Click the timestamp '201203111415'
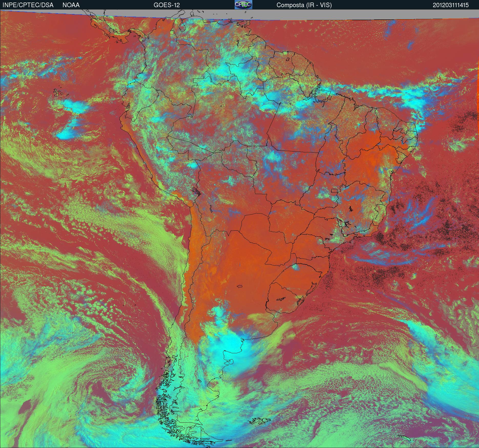The height and width of the screenshot is (448, 479). click(x=451, y=5)
